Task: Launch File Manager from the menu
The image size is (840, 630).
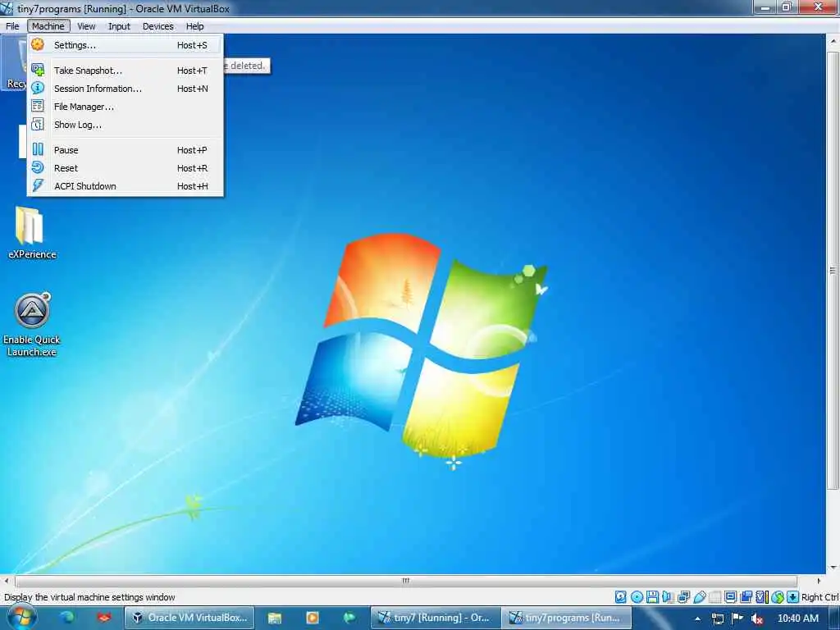Action: click(x=125, y=107)
